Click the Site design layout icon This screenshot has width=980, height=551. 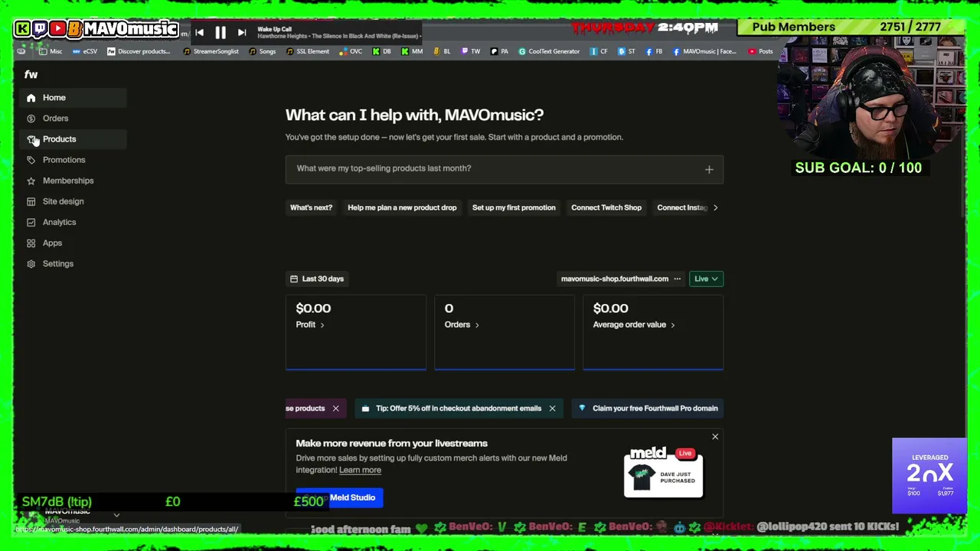pos(31,201)
